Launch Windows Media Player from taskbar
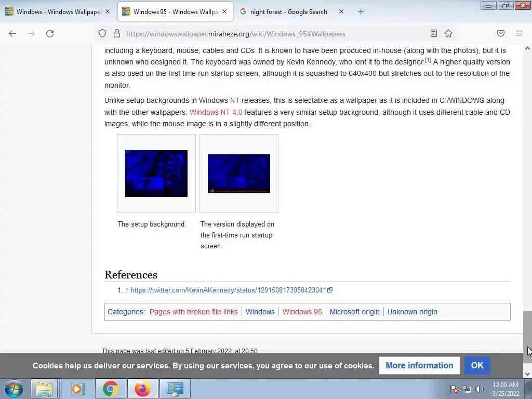 coord(77,389)
